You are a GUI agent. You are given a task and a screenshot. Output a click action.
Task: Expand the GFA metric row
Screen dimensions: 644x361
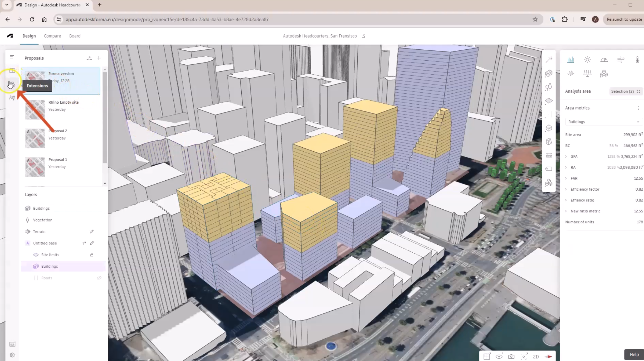pyautogui.click(x=566, y=156)
